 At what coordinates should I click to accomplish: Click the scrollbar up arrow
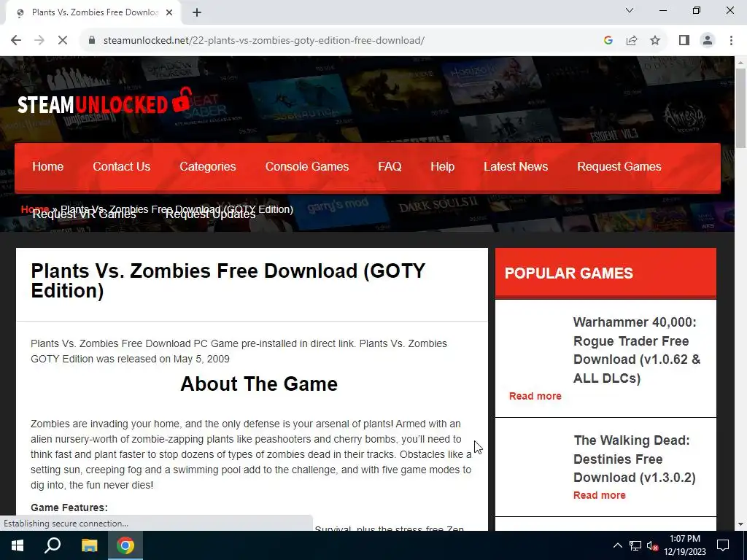740,63
